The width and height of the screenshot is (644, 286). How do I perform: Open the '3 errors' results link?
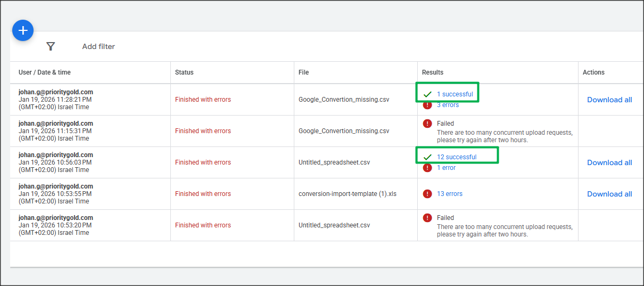[x=448, y=105]
